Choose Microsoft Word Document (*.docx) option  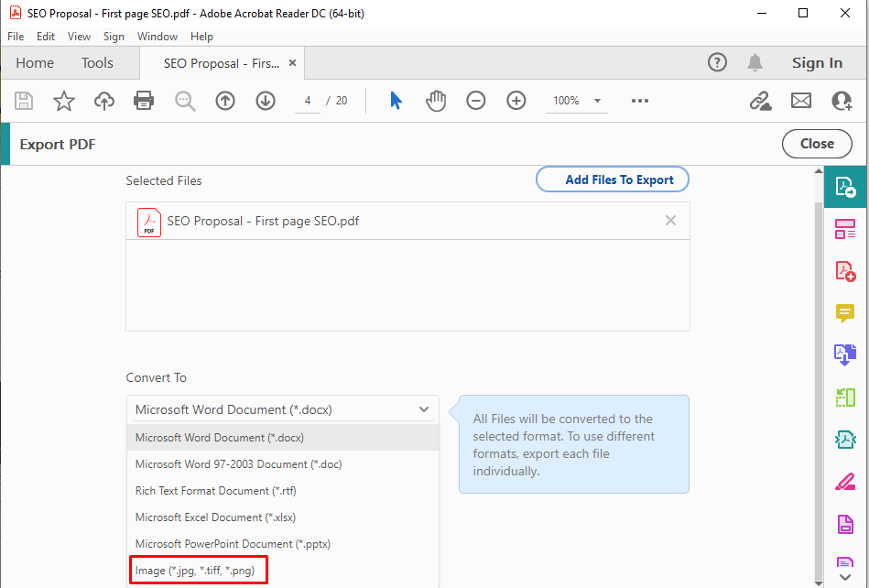tap(283, 437)
